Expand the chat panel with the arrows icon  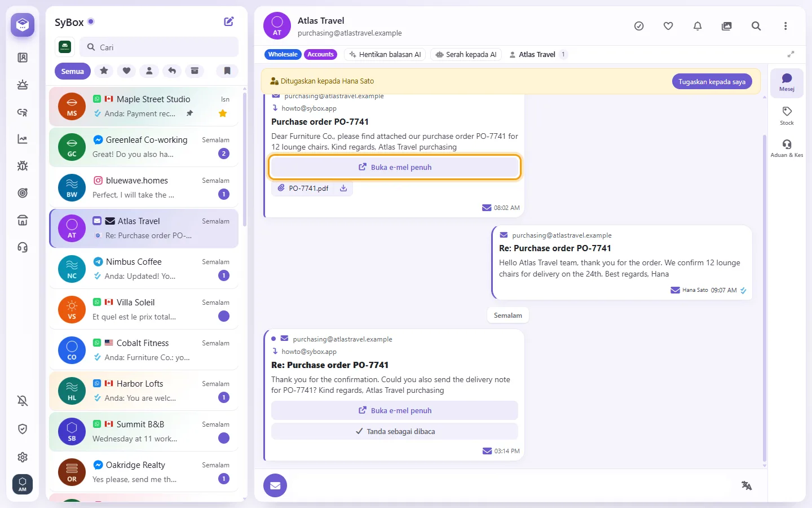click(x=791, y=54)
